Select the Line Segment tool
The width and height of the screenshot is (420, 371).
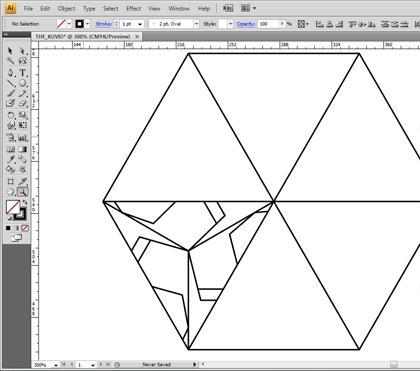click(x=10, y=83)
